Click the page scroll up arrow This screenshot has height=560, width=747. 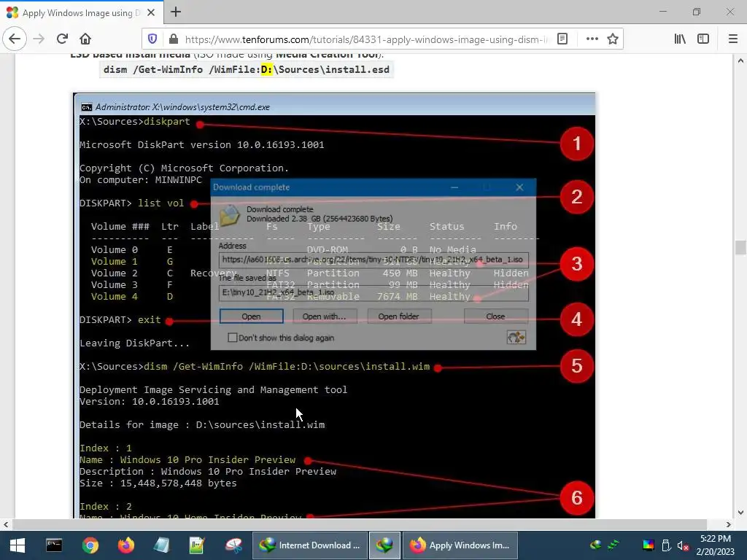click(x=740, y=61)
